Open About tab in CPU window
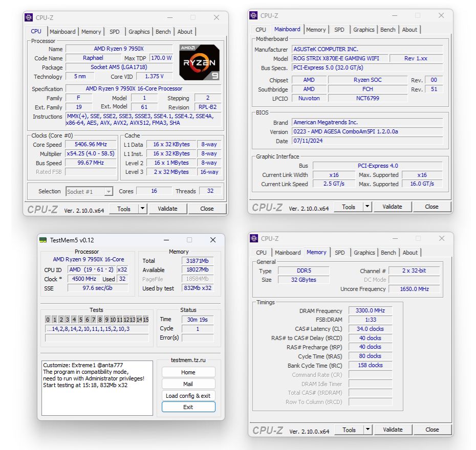Screen dimensions: 476x450 point(185,32)
